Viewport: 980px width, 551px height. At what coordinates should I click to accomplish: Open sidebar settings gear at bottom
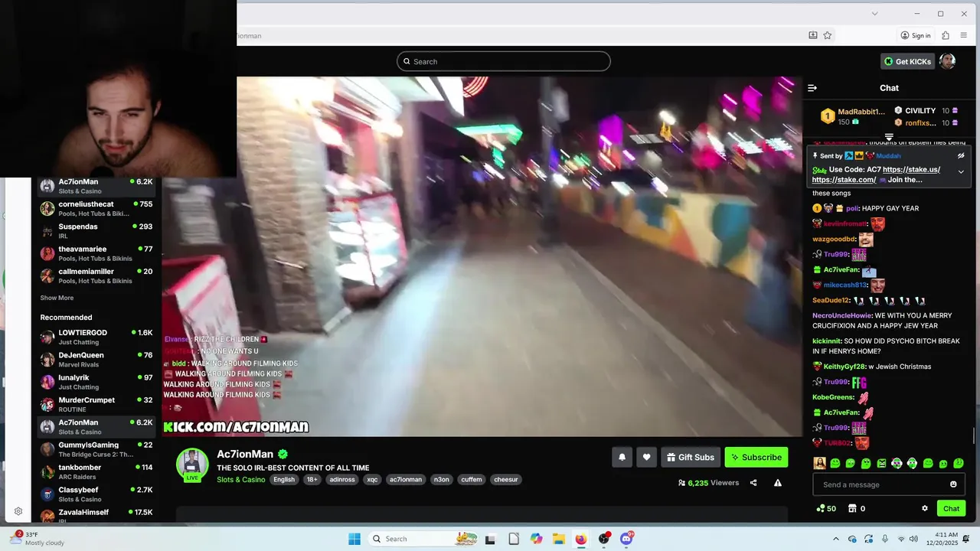coord(18,511)
